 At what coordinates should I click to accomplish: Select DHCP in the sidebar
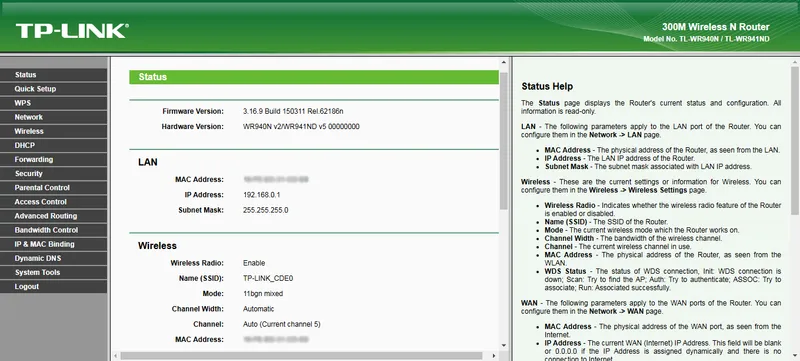(54, 145)
